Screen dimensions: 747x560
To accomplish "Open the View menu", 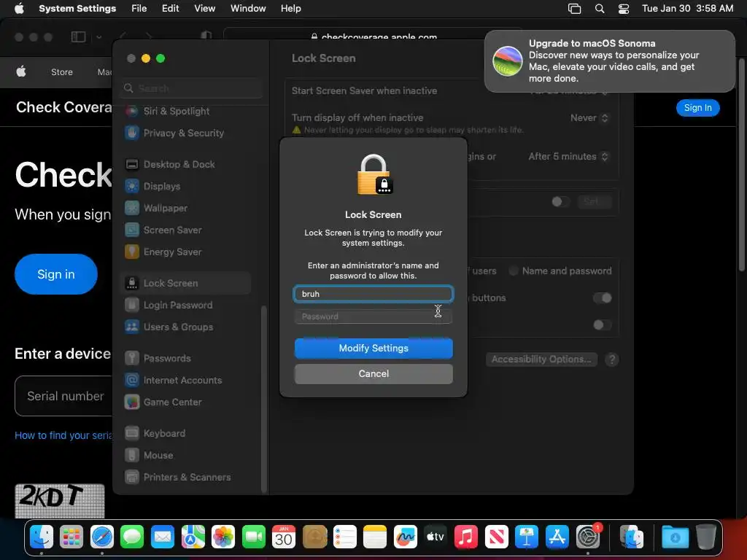I will (205, 9).
